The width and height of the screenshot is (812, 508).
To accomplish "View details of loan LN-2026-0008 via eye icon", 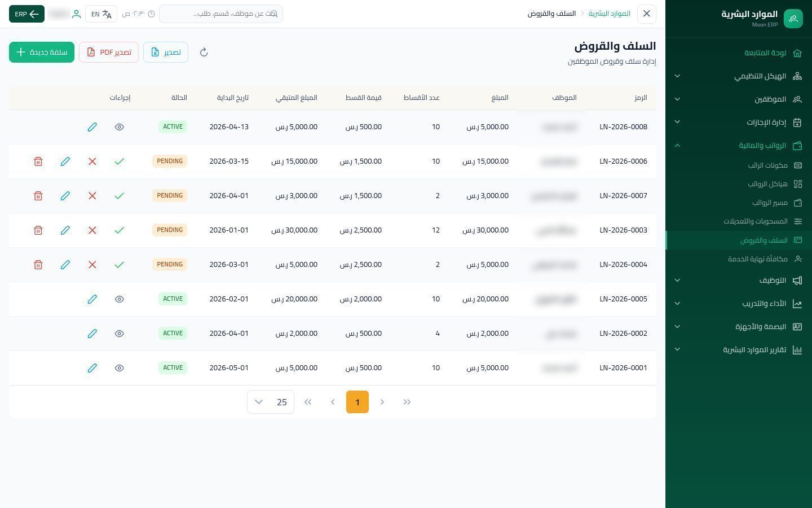I will tap(119, 127).
